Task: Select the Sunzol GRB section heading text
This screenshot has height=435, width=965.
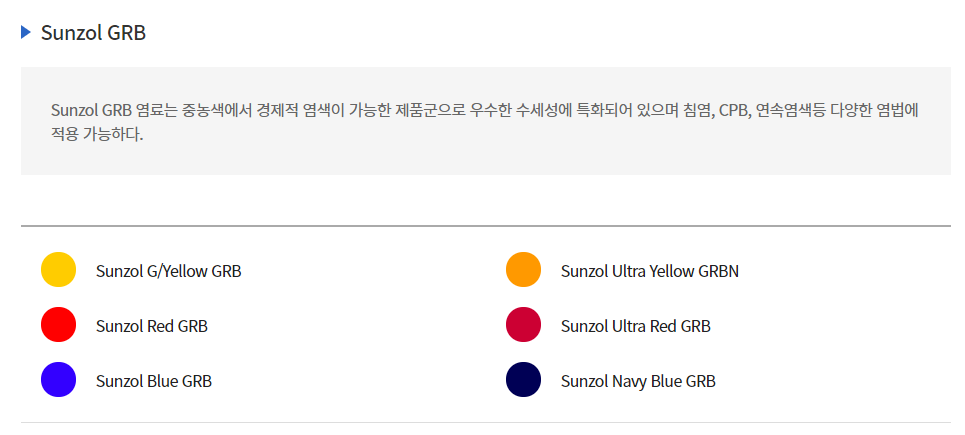Action: (x=94, y=33)
